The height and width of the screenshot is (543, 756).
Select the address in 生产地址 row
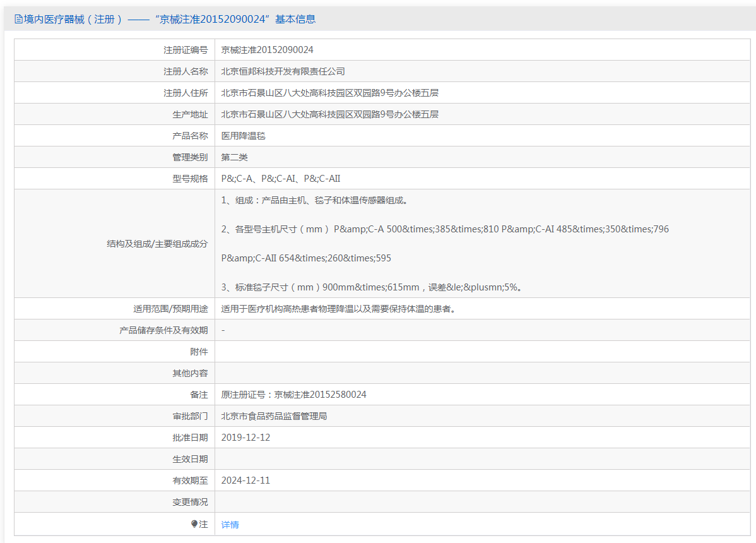330,114
